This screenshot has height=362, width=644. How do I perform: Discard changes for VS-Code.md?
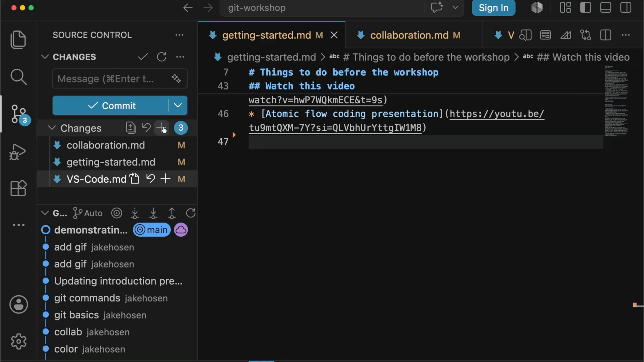(x=151, y=179)
